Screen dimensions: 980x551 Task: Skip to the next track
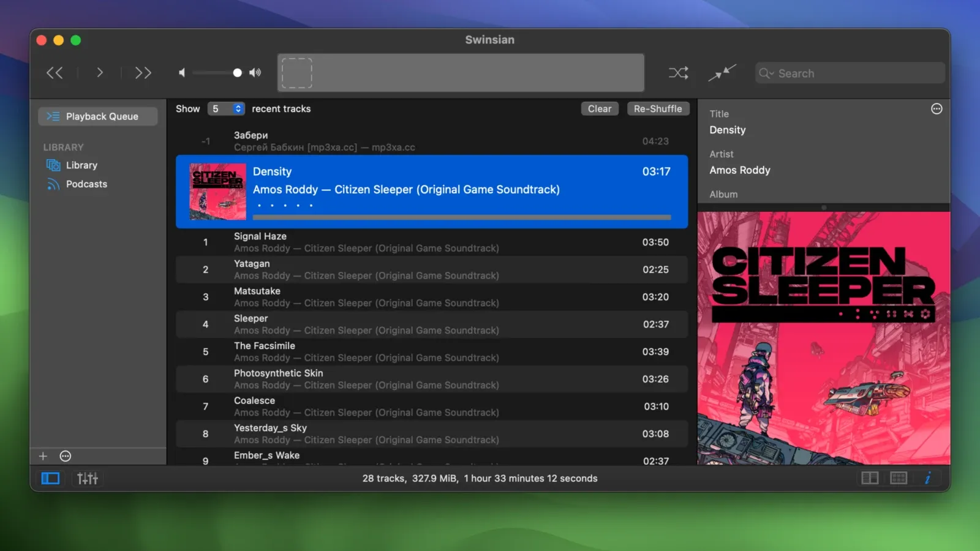(x=143, y=73)
